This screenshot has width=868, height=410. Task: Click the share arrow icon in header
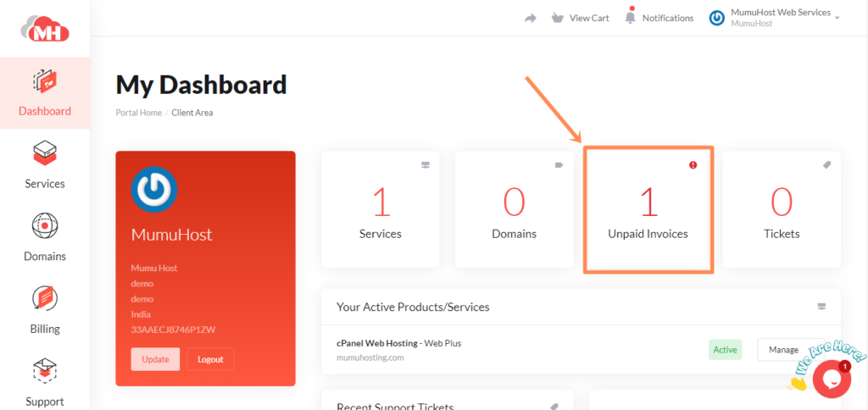click(x=531, y=18)
